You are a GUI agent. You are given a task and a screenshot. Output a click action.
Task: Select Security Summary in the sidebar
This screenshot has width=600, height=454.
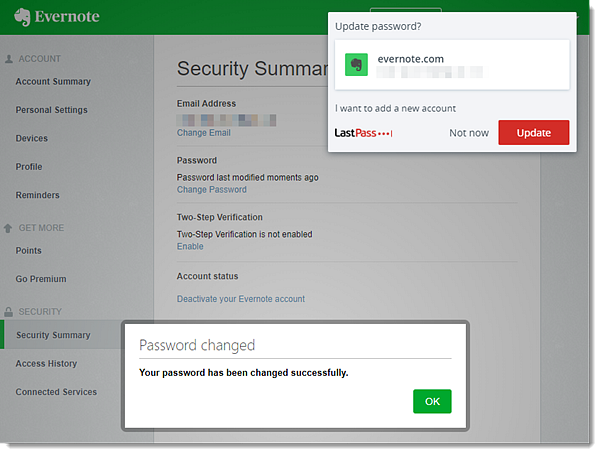point(53,335)
